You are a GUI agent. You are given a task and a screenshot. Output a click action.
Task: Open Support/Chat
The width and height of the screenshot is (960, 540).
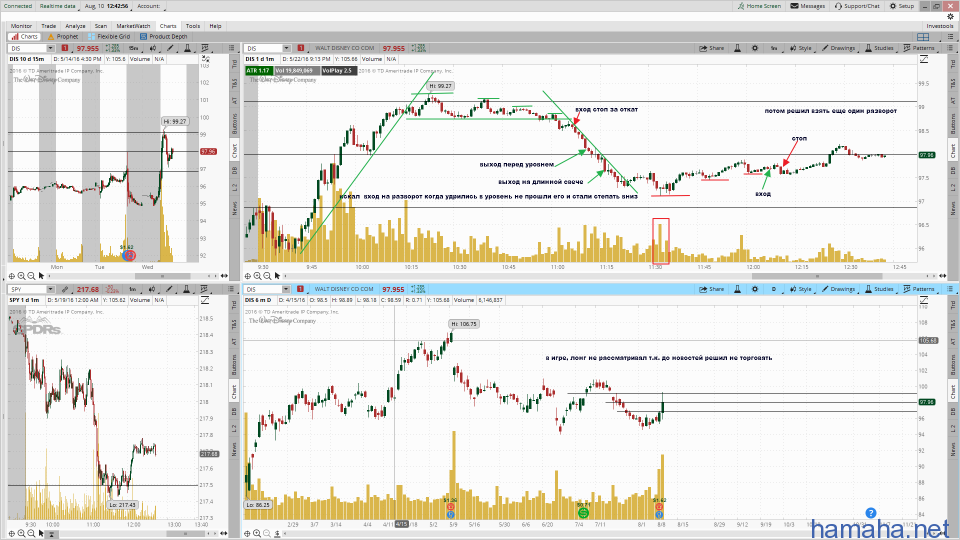[857, 6]
